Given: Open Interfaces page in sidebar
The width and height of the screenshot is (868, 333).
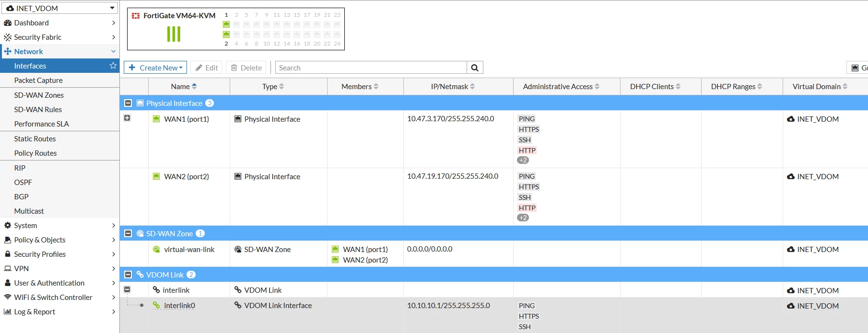Looking at the screenshot, I should pyautogui.click(x=59, y=66).
